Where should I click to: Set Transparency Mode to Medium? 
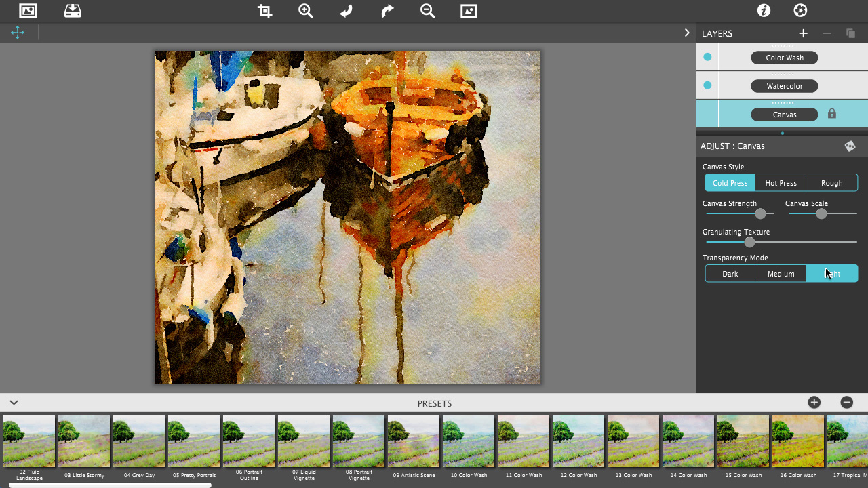[781, 274]
